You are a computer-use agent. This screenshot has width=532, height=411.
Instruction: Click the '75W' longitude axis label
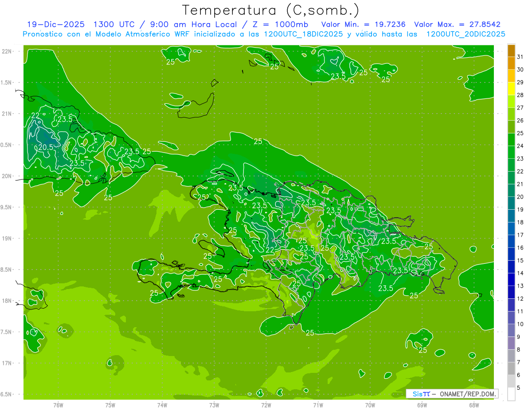click(x=110, y=405)
